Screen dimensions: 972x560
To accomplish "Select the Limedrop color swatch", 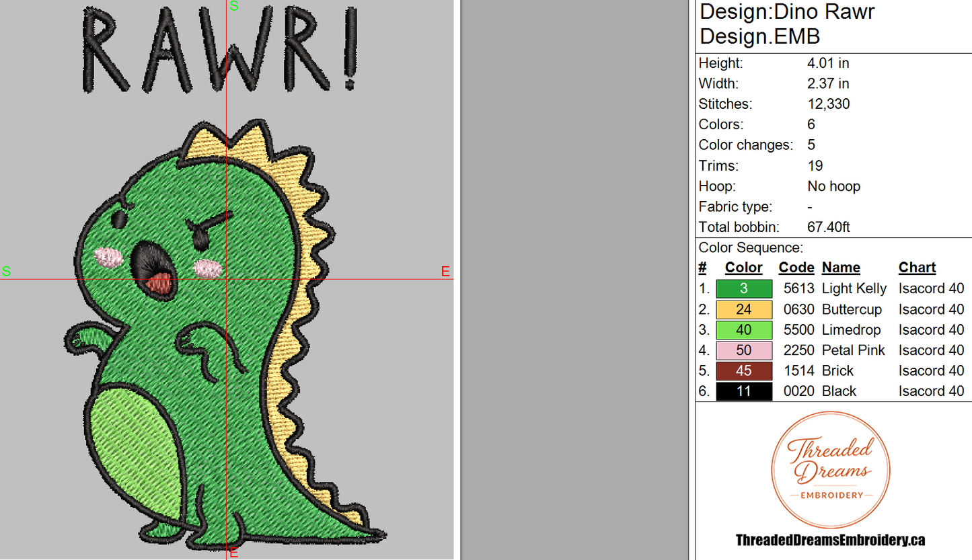I will pyautogui.click(x=744, y=330).
